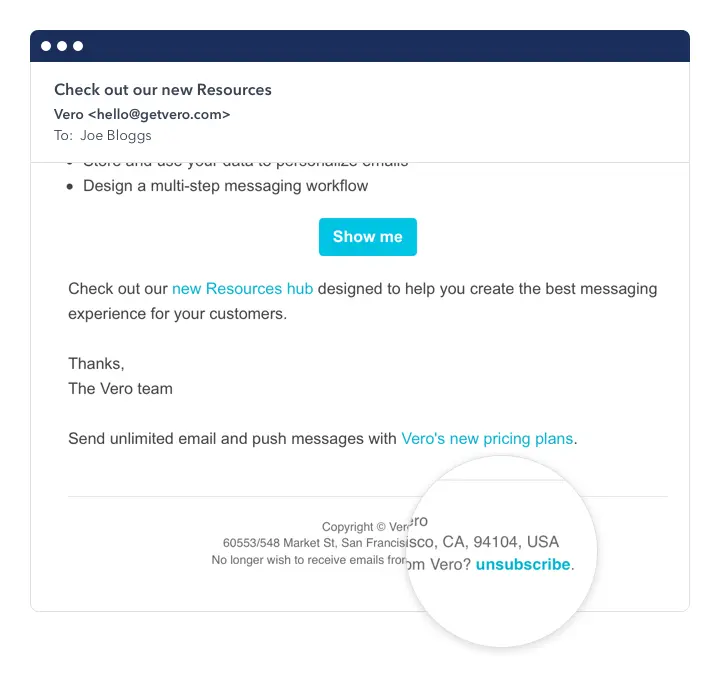The height and width of the screenshot is (687, 720).
Task: Click the Market St address footer line
Action: [314, 543]
